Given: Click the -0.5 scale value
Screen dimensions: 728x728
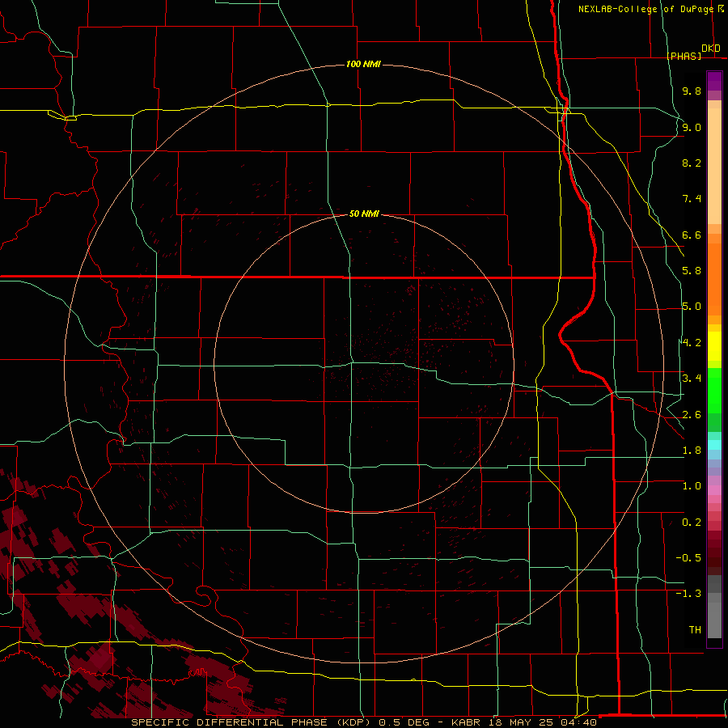Looking at the screenshot, I should (688, 558).
